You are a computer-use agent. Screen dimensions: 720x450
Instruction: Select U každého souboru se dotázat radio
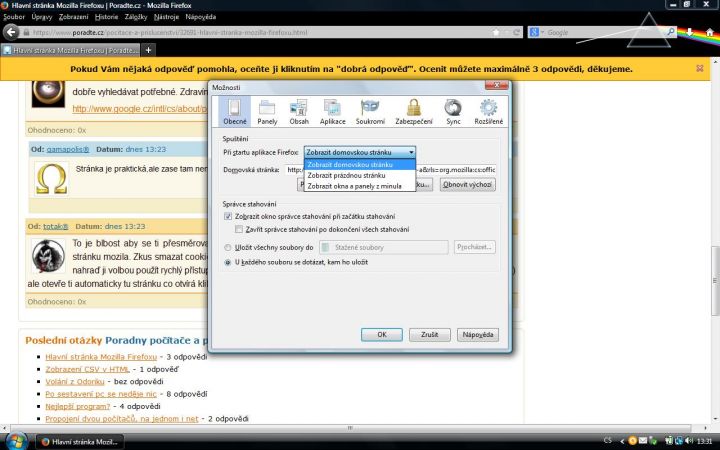[227, 263]
